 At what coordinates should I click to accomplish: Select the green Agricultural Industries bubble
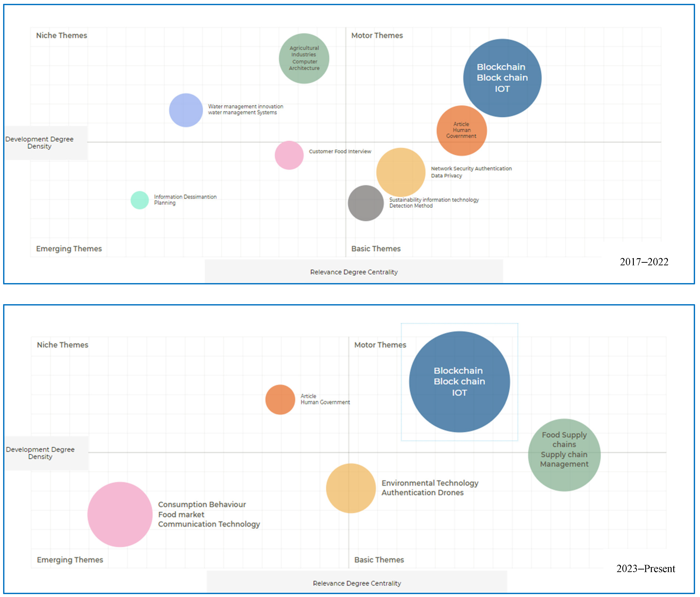pos(304,58)
